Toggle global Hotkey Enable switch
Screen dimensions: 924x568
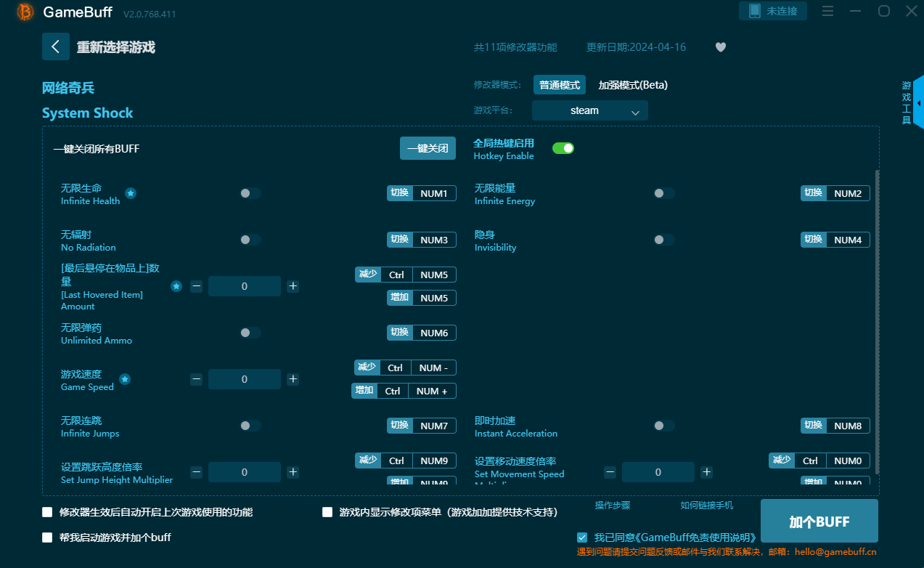point(563,148)
